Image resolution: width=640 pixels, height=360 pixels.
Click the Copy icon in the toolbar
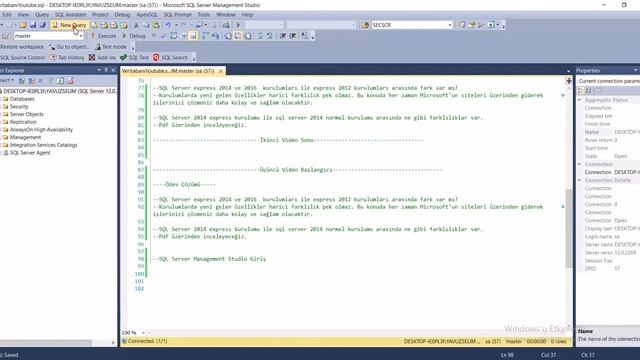pyautogui.click(x=146, y=25)
